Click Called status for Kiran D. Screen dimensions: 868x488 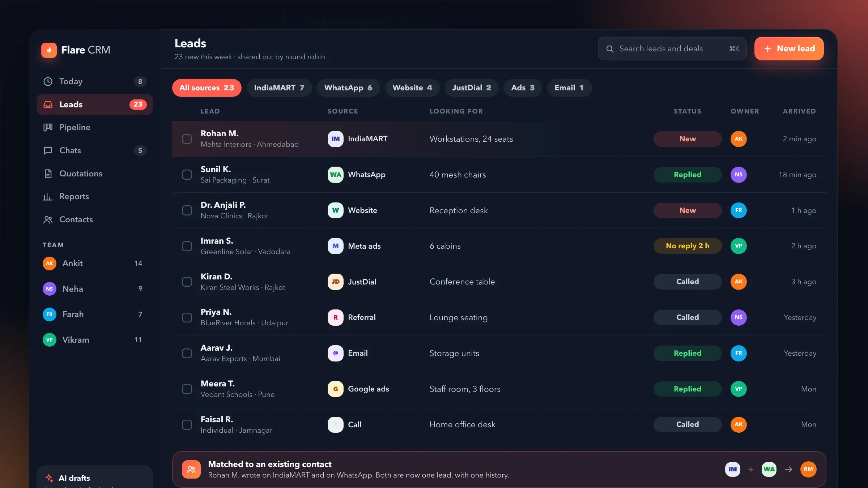[x=688, y=282]
